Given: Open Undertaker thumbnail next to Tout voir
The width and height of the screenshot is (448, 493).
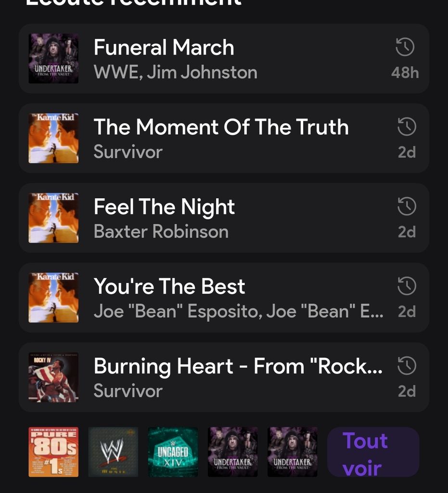Looking at the screenshot, I should 292,452.
